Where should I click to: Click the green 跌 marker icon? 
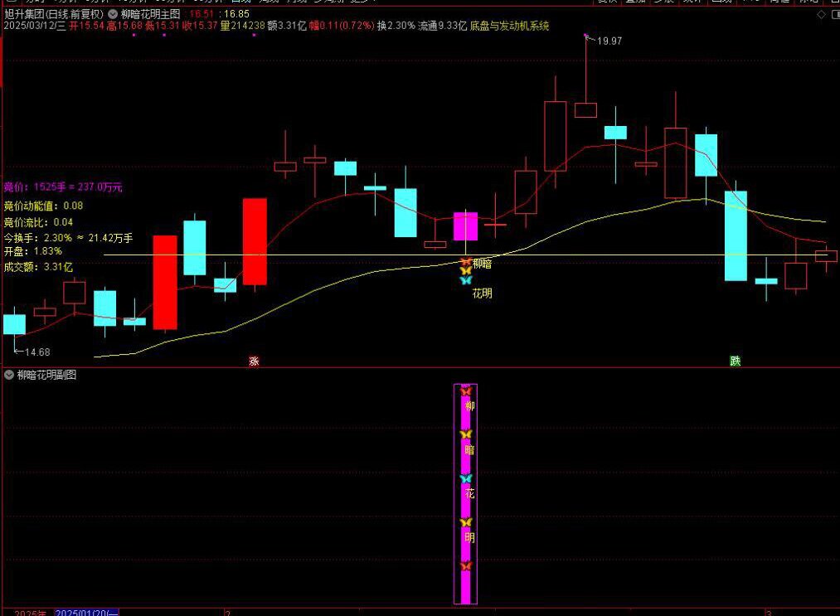coord(735,361)
